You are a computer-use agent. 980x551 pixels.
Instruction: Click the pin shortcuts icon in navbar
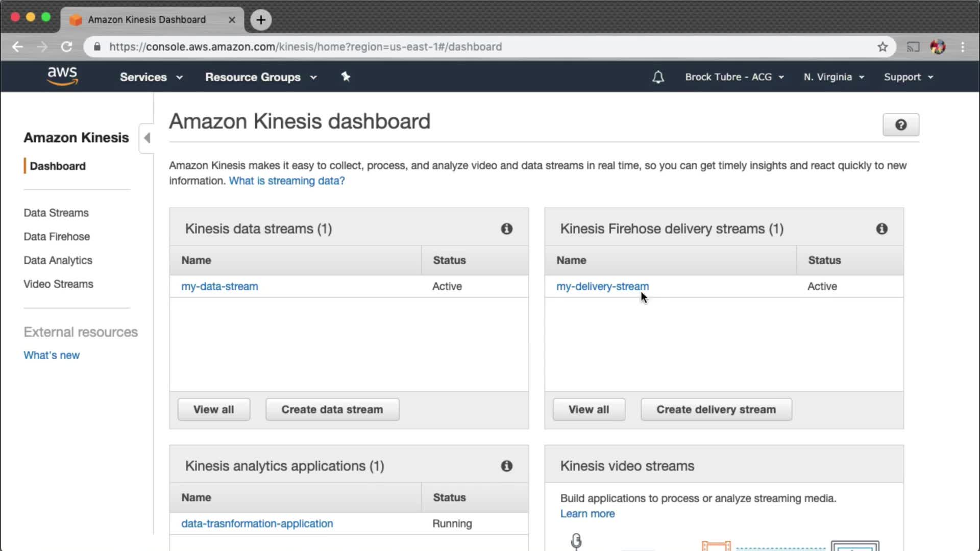346,77
